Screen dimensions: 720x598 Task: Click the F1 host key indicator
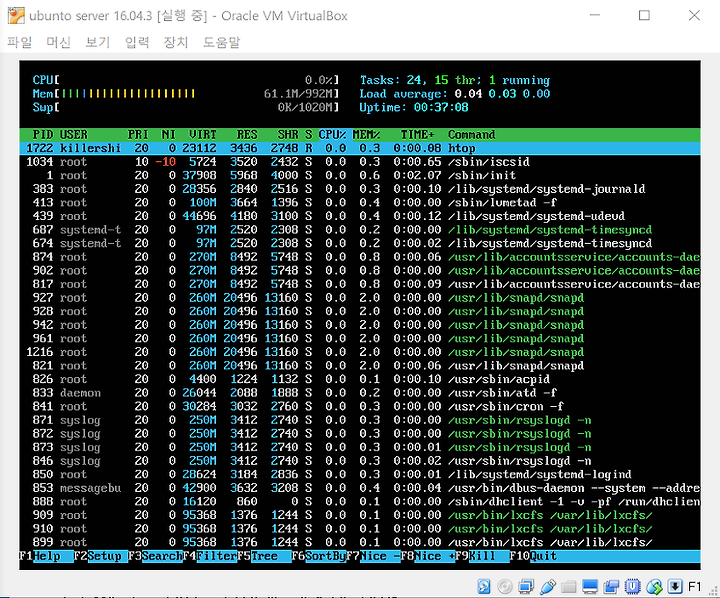pos(694,587)
